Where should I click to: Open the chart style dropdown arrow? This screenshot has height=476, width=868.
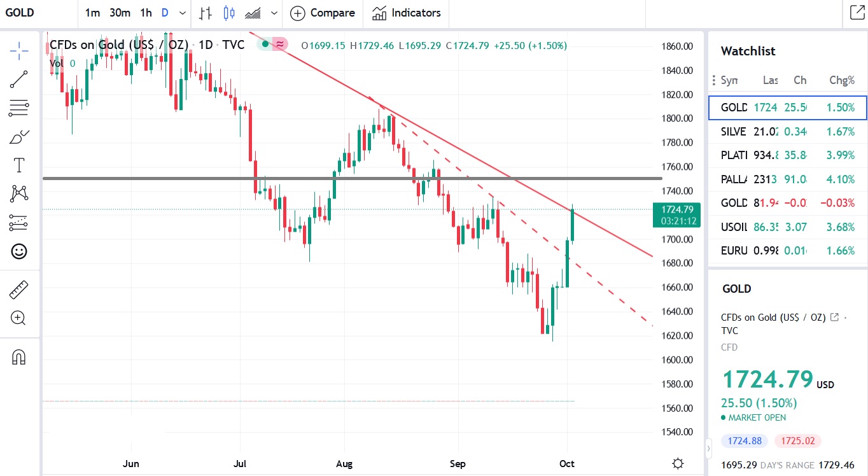[274, 13]
